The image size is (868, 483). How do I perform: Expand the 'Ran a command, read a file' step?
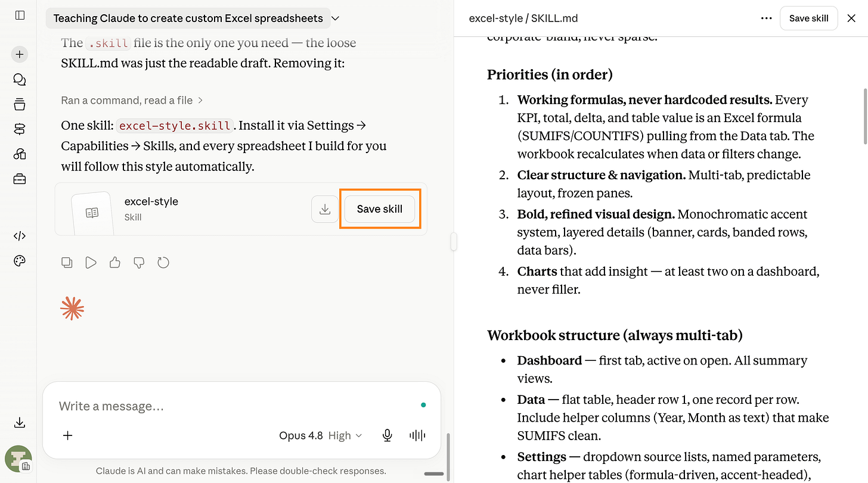click(132, 101)
